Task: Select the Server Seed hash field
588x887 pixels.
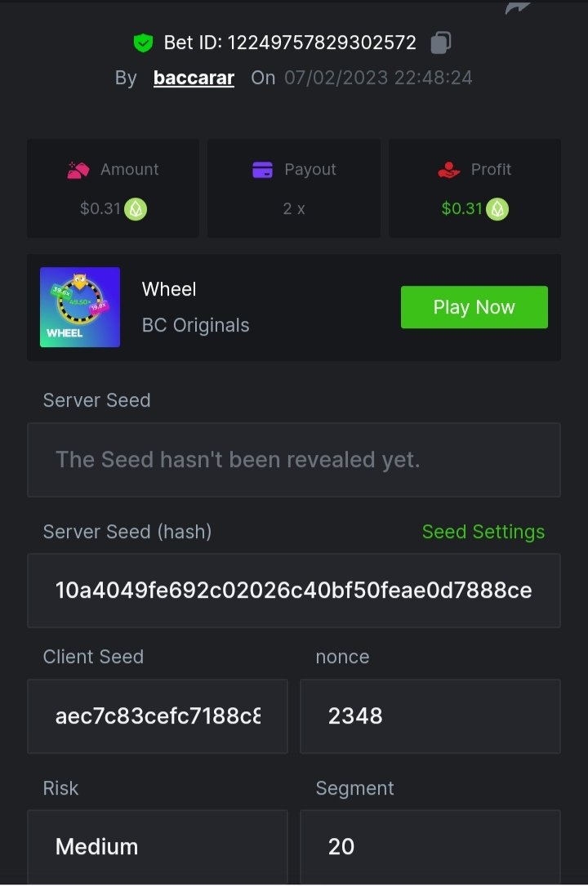Action: (294, 591)
